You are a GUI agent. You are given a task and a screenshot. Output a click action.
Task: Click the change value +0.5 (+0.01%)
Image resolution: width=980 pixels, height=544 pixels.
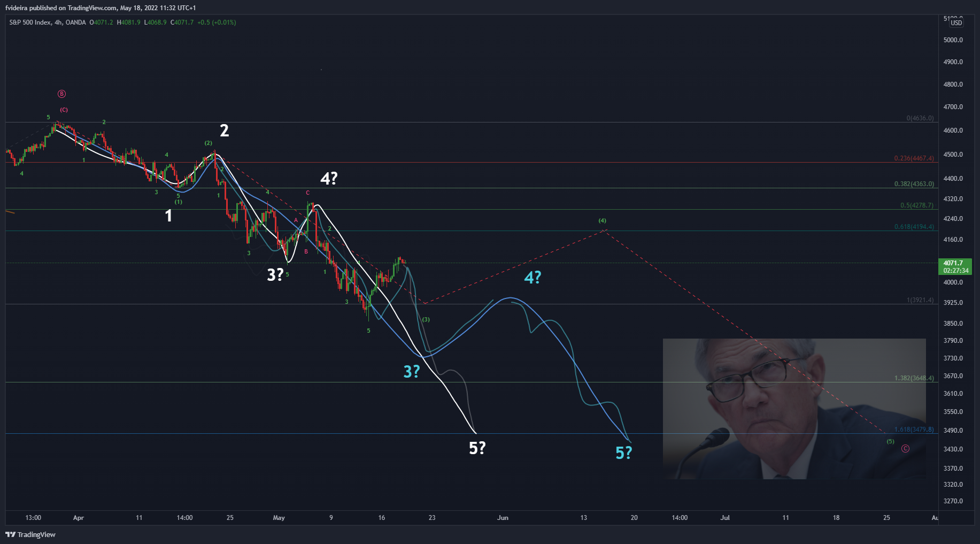click(x=217, y=22)
